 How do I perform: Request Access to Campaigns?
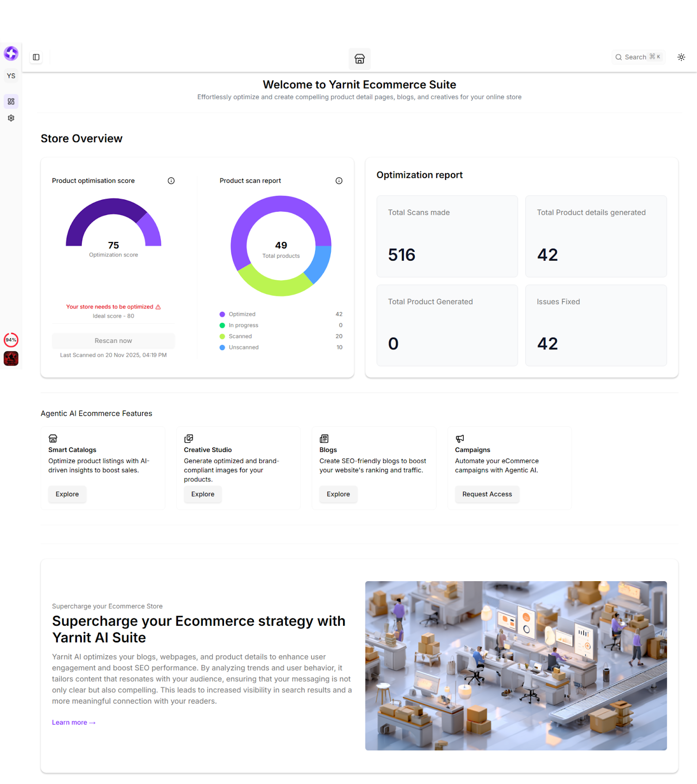point(487,494)
